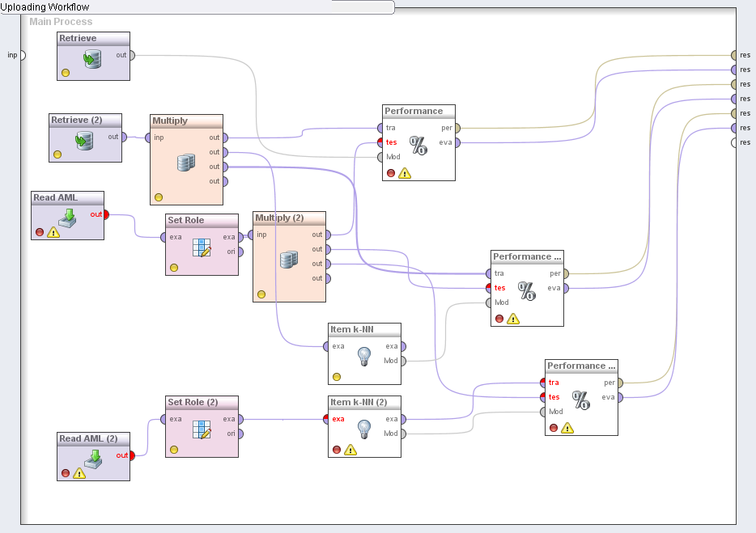Select the Item k-NN lightbulb icon
The width and height of the screenshot is (756, 533).
364,354
